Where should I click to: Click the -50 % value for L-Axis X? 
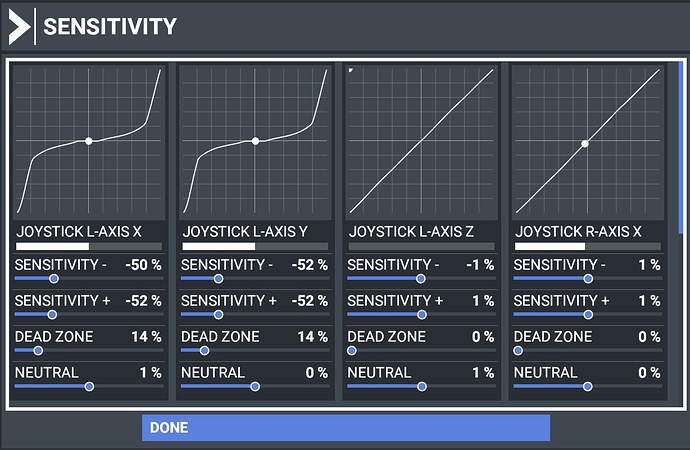click(x=143, y=265)
